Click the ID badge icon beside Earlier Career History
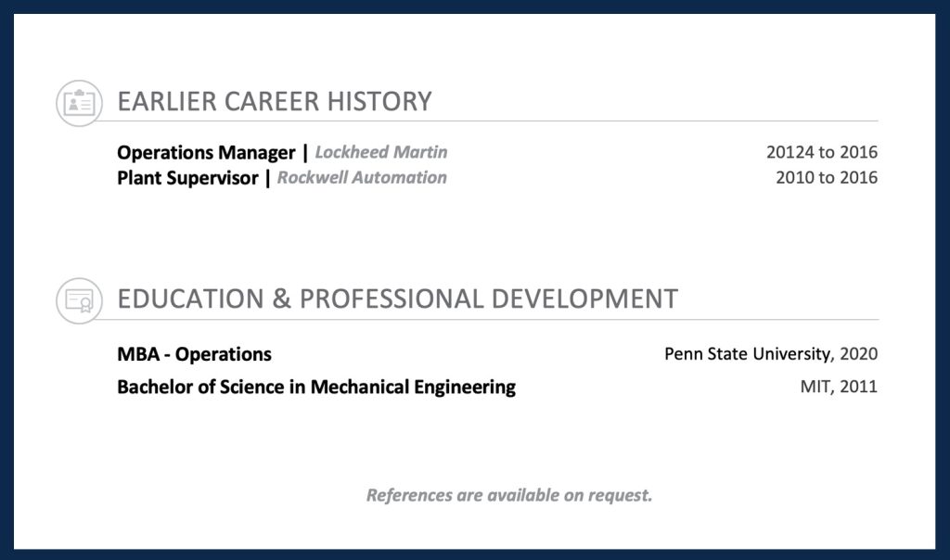This screenshot has width=950, height=560. pos(79,102)
